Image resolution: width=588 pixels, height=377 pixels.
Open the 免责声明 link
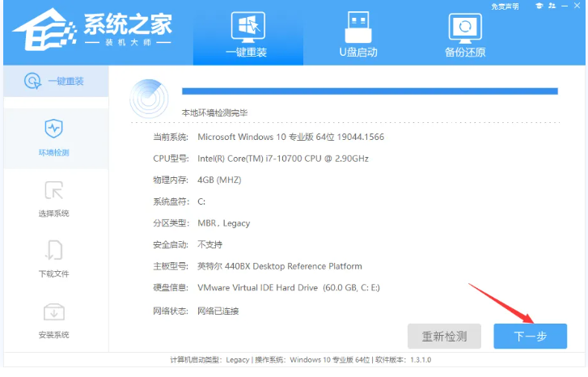tap(505, 6)
